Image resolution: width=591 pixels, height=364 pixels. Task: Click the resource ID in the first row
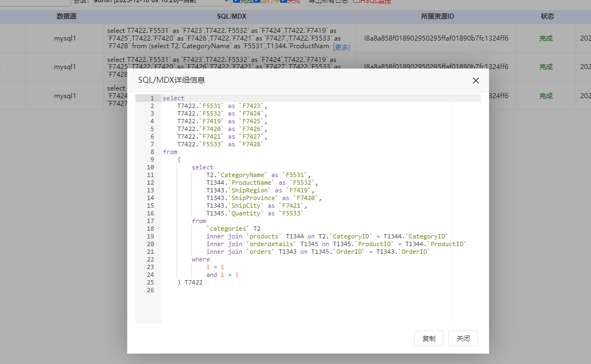[x=436, y=38]
